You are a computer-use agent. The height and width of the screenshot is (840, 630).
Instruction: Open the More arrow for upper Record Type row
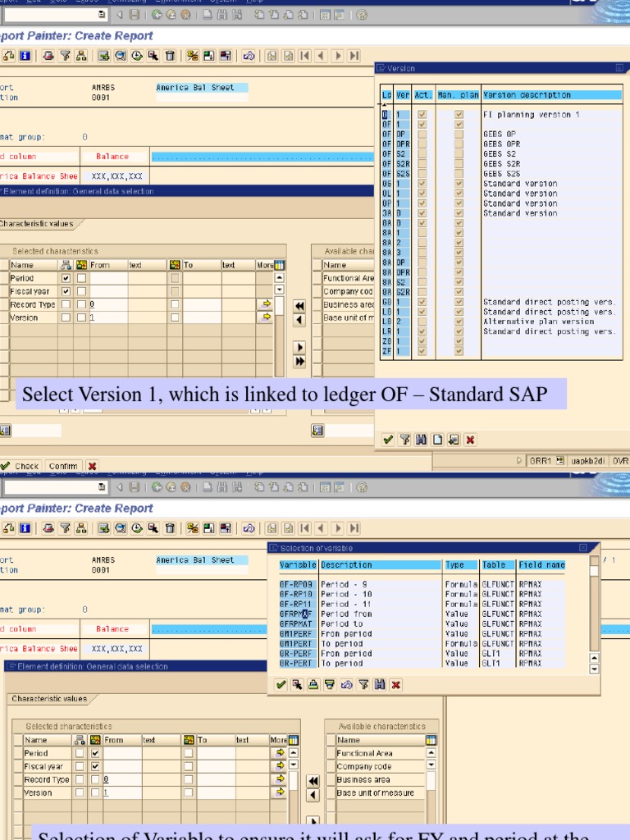click(x=265, y=304)
